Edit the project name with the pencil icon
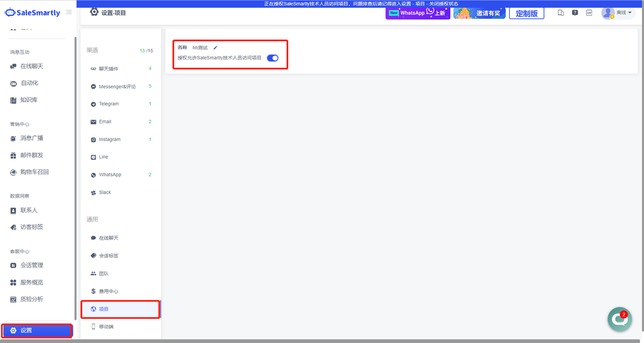 [x=215, y=48]
